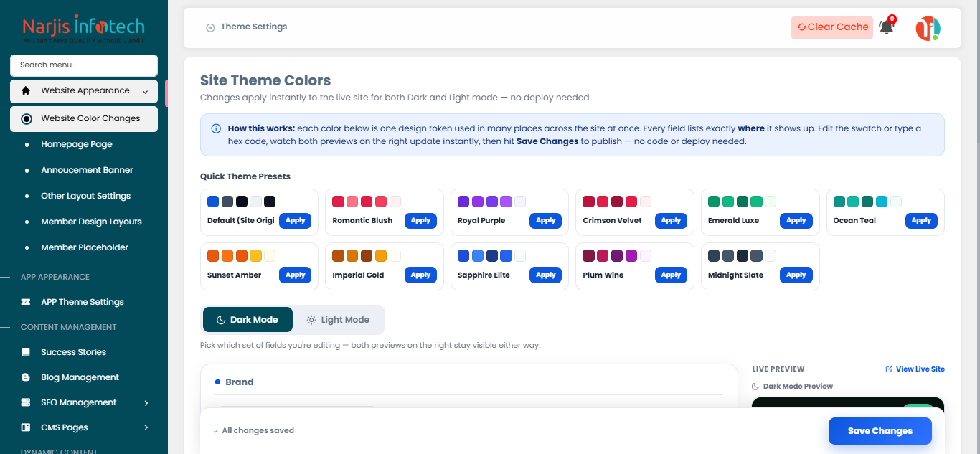Open Blog Management menu item

80,377
